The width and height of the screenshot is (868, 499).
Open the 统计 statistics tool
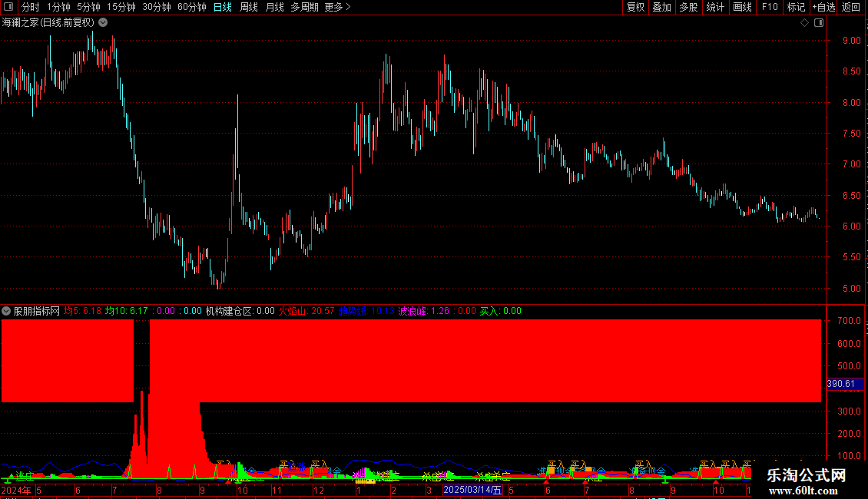tap(715, 7)
